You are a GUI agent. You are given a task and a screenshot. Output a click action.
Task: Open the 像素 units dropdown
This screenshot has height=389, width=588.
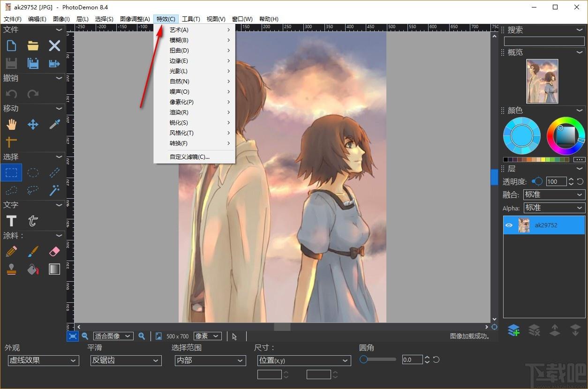(207, 336)
